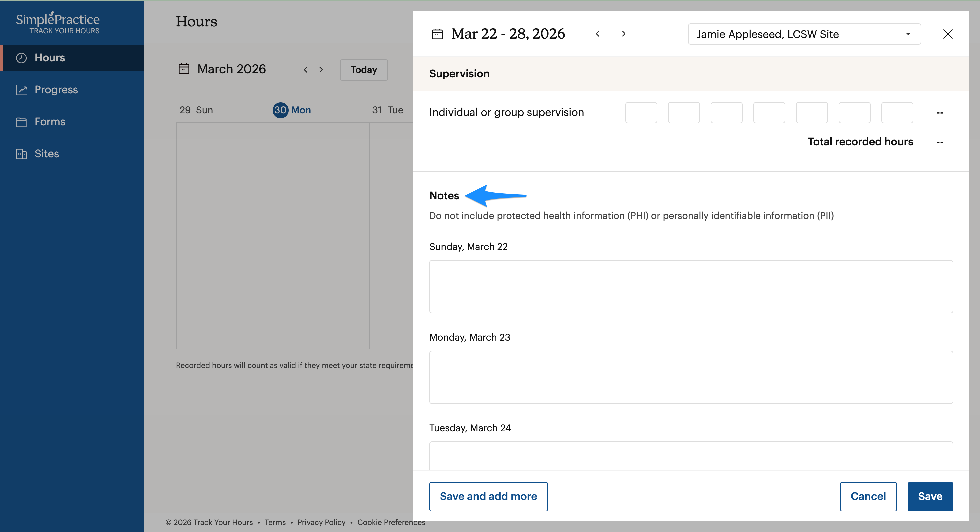Open the Hours section in sidebar

[x=72, y=58]
